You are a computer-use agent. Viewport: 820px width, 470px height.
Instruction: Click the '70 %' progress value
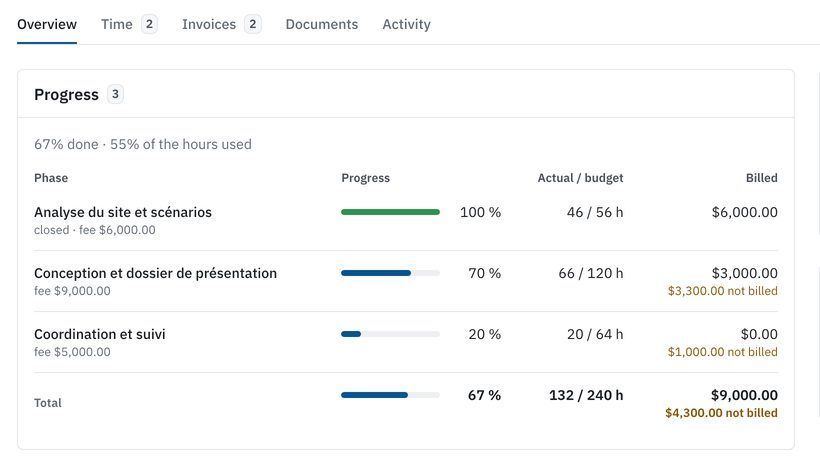(x=484, y=273)
